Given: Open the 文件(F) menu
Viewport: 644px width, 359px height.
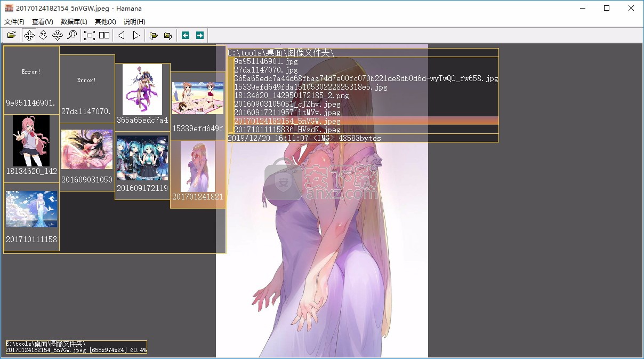Looking at the screenshot, I should [14, 22].
